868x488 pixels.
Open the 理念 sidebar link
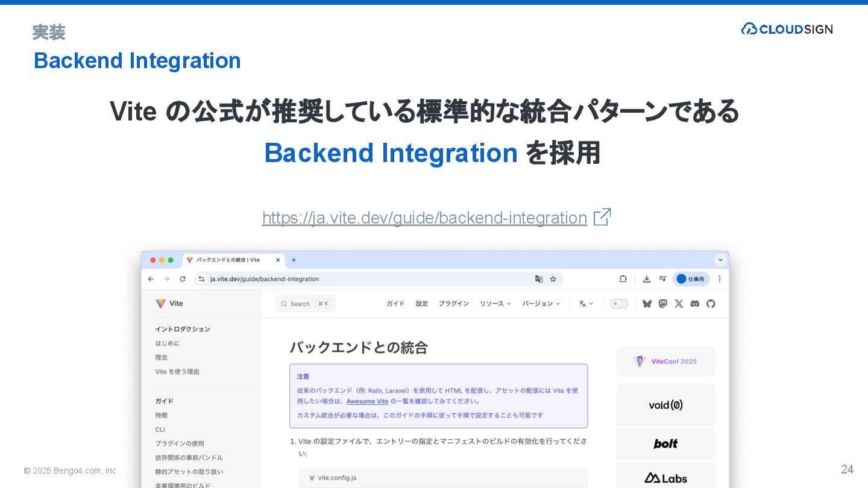(x=161, y=357)
